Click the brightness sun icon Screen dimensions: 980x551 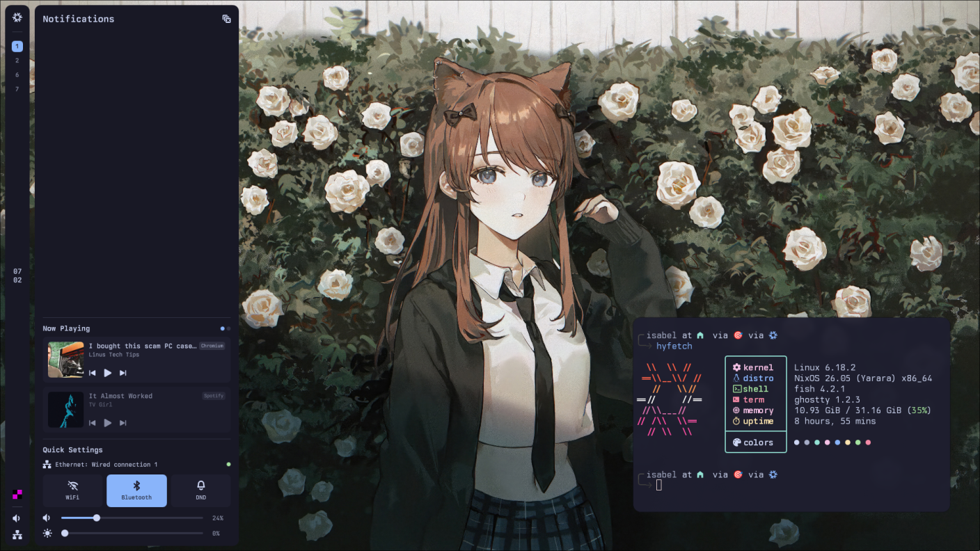(47, 533)
